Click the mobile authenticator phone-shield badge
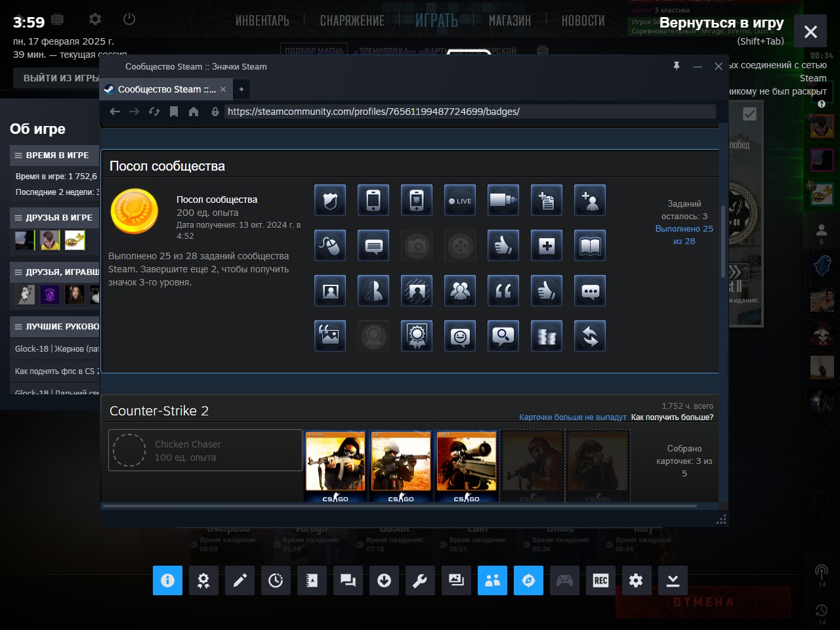 (x=417, y=200)
